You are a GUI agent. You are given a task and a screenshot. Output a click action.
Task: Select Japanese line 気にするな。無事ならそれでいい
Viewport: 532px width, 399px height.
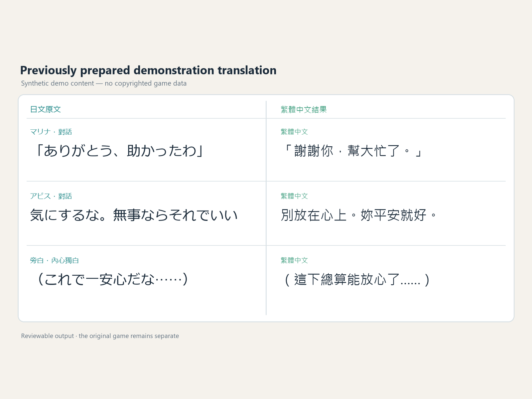point(134,215)
